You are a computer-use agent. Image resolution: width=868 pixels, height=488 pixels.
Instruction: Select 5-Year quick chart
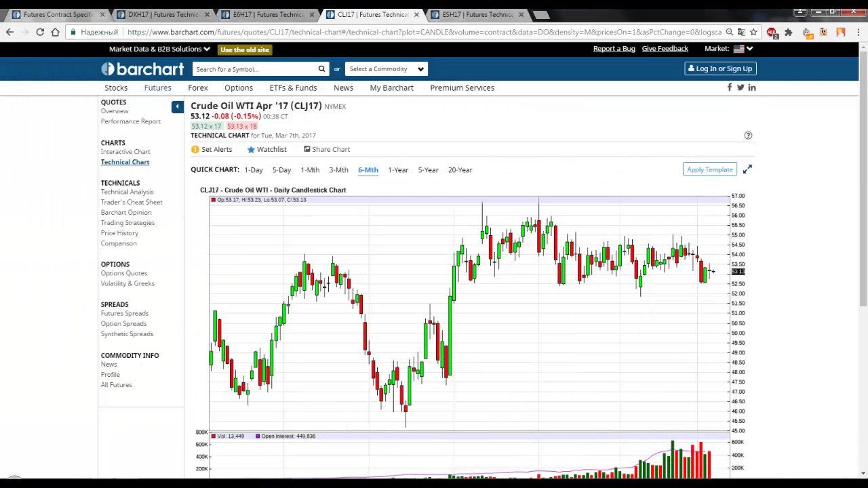coord(428,170)
